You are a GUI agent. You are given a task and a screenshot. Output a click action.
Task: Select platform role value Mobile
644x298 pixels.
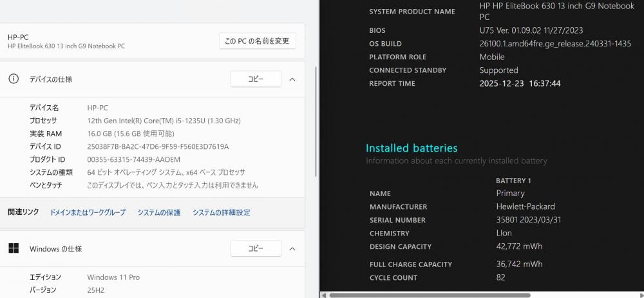[x=492, y=57]
